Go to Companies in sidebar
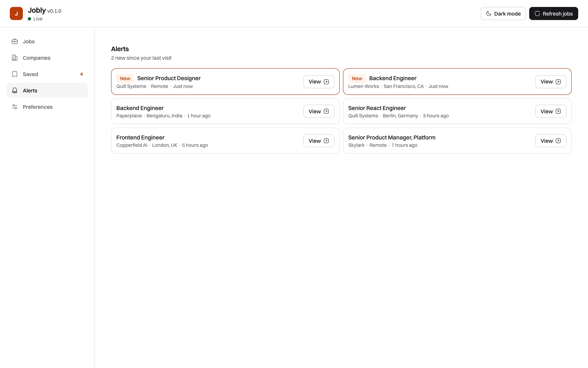The image size is (588, 368). tap(47, 58)
